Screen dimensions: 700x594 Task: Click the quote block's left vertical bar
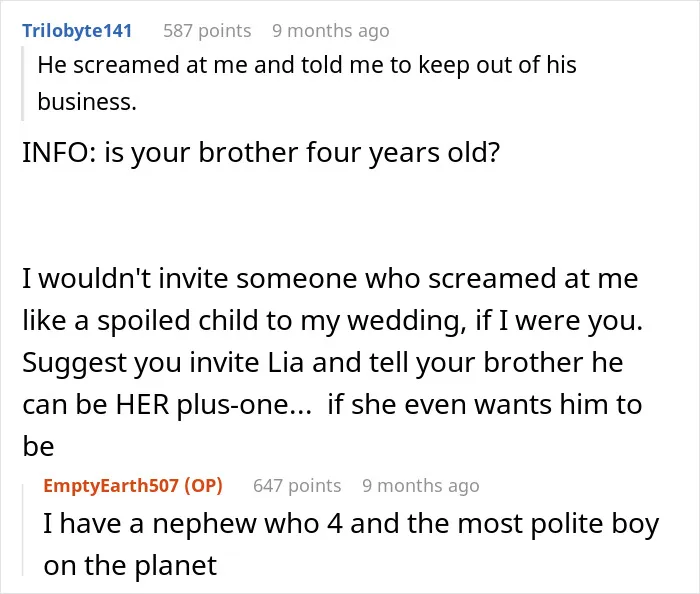(x=22, y=83)
